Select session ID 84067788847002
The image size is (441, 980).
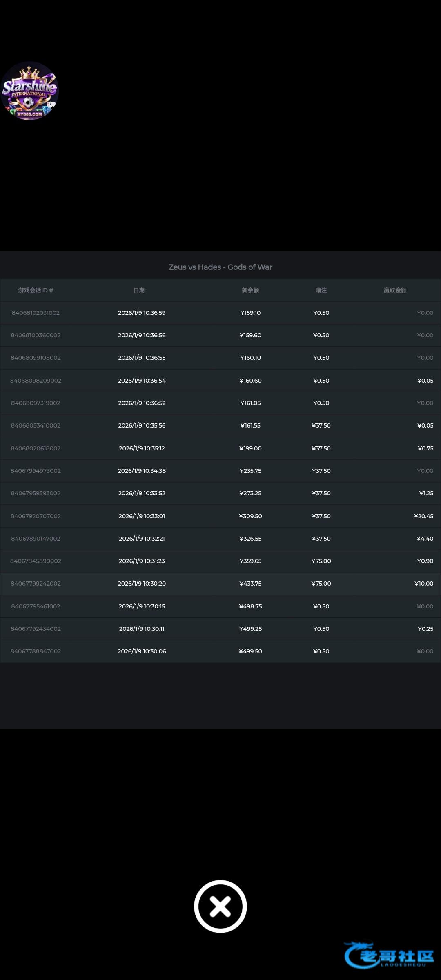click(x=36, y=651)
